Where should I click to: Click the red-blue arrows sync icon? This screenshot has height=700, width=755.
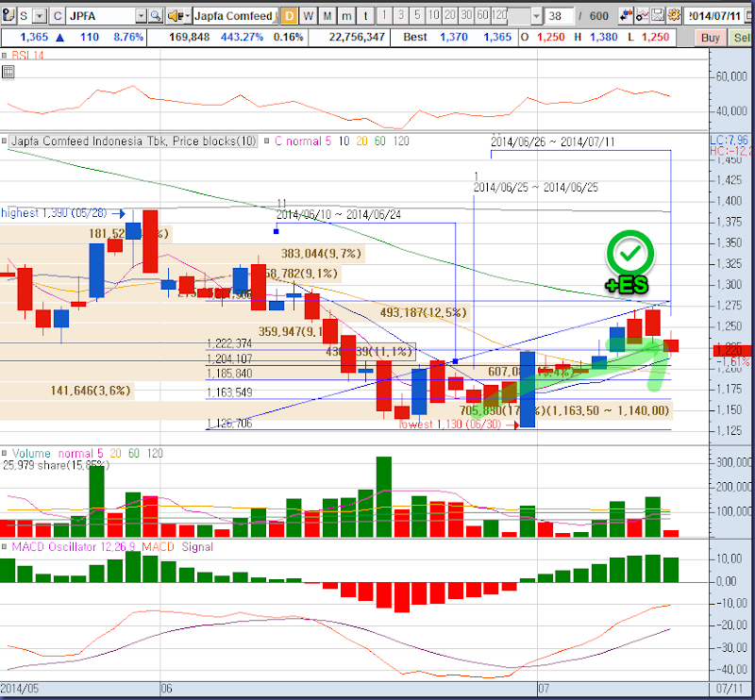click(x=626, y=16)
